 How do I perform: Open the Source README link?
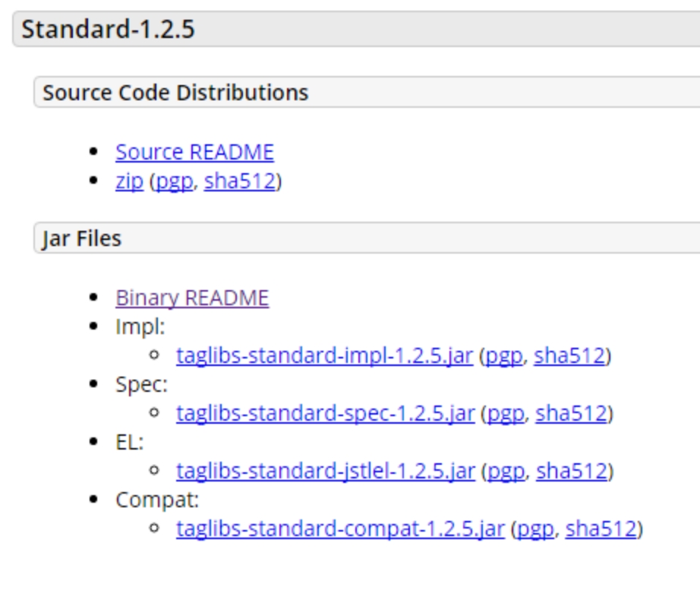[194, 153]
